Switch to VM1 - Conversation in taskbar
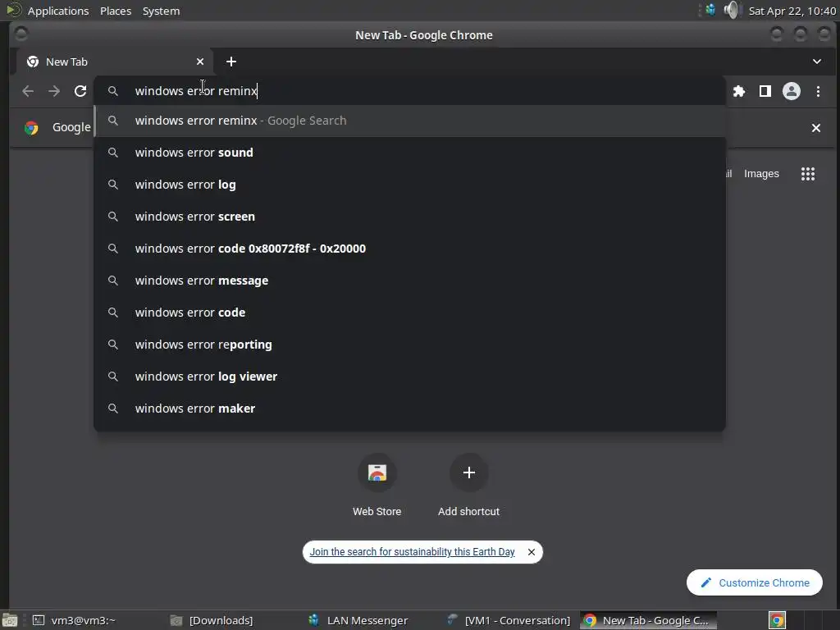 click(x=509, y=620)
